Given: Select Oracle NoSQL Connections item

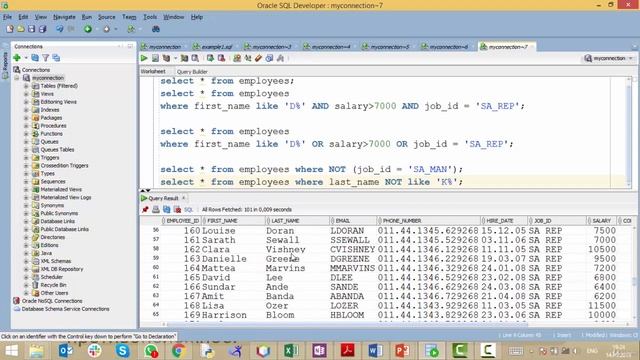Looking at the screenshot, I should [52, 301].
